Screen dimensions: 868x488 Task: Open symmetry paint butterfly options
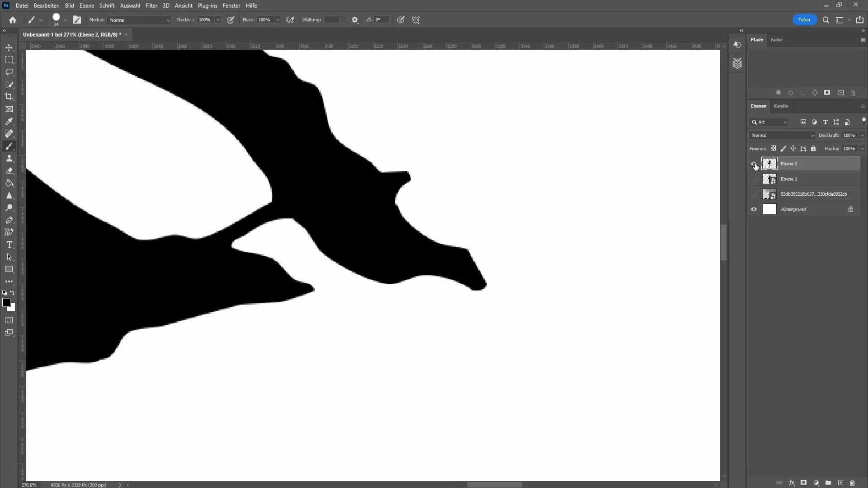point(416,20)
